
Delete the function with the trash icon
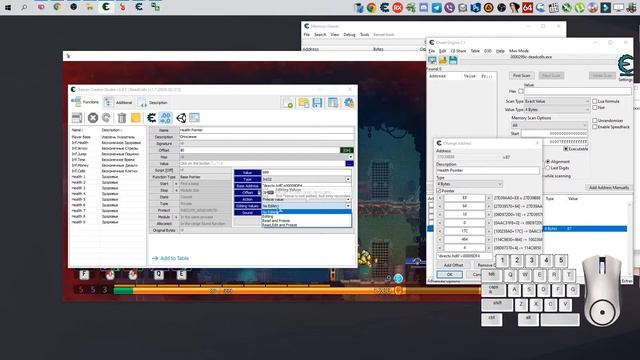pyautogui.click(x=122, y=118)
